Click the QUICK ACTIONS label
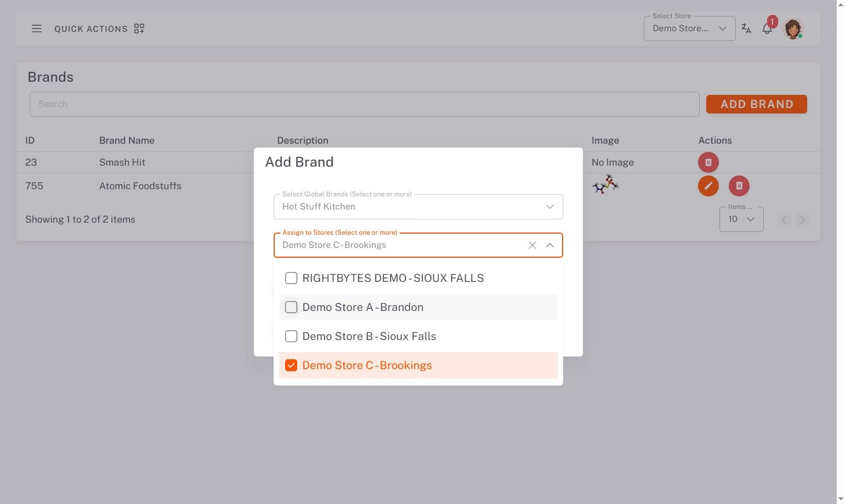This screenshot has width=845, height=504. (x=91, y=29)
